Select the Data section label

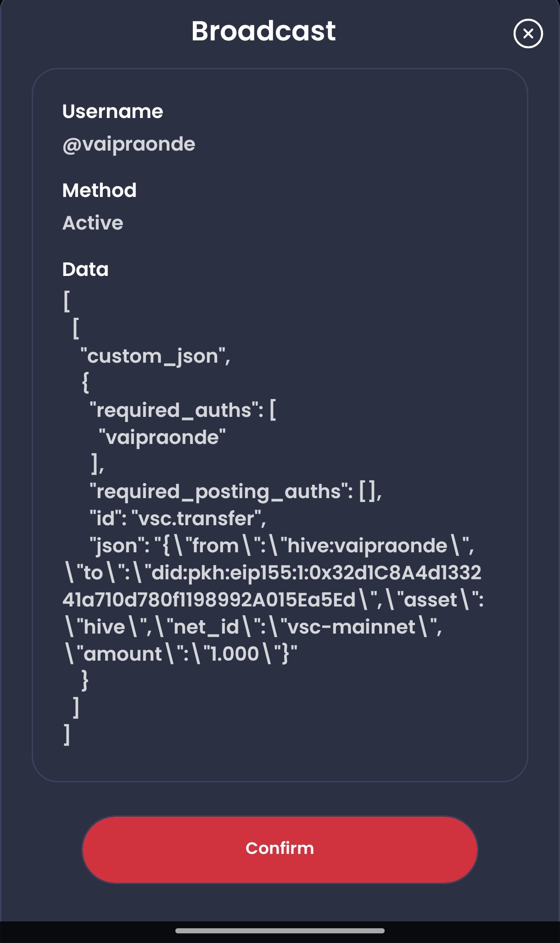click(85, 269)
